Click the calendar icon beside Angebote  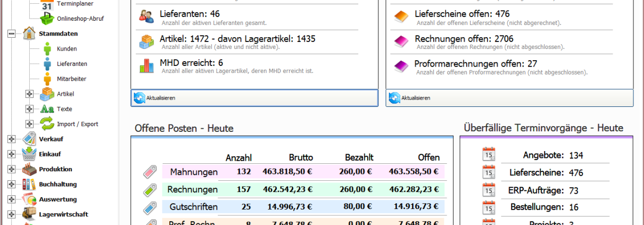[x=489, y=154]
